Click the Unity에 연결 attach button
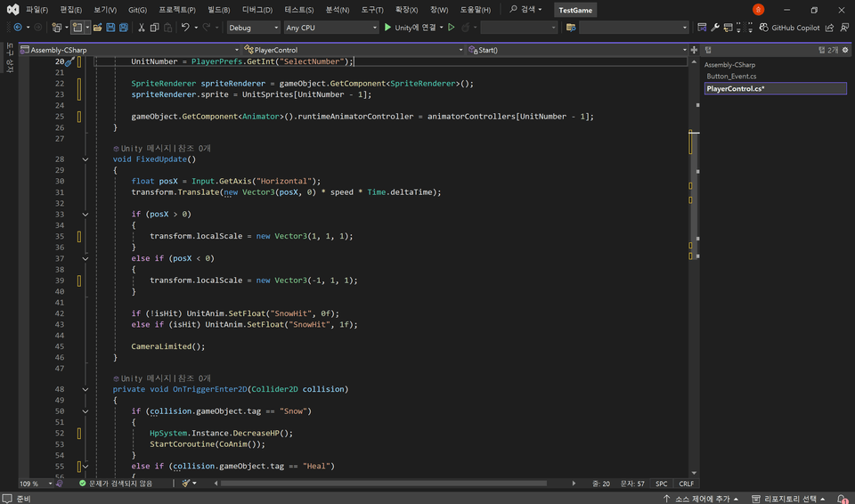 tap(411, 28)
